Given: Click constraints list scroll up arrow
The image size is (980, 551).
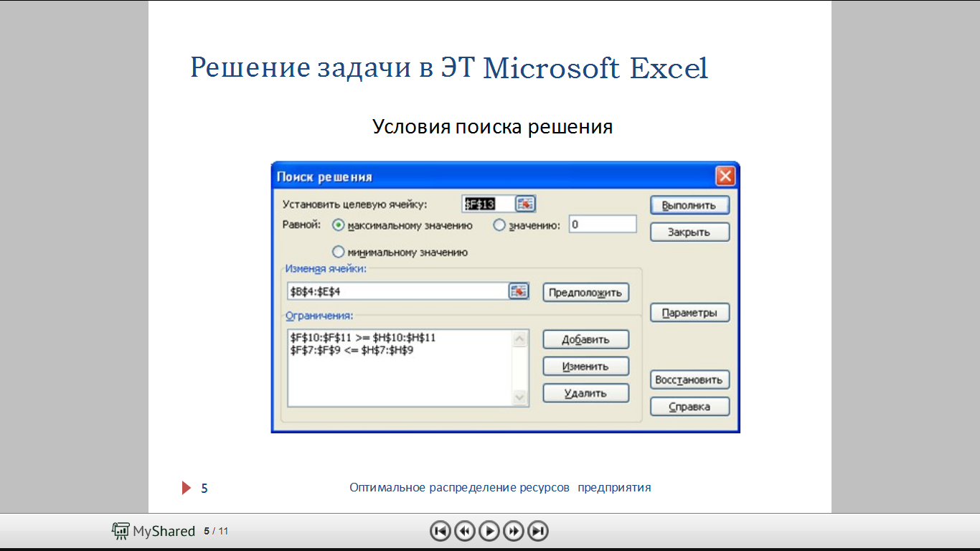Looking at the screenshot, I should pos(520,339).
